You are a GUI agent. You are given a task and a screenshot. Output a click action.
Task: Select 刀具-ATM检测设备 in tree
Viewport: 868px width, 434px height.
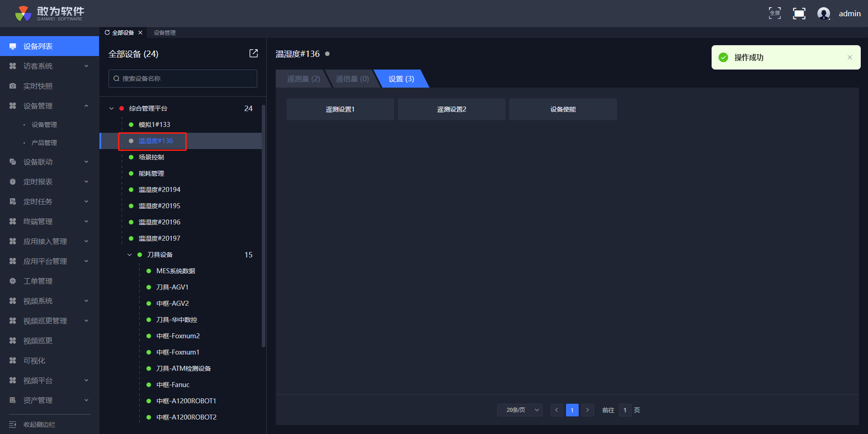[x=184, y=369]
